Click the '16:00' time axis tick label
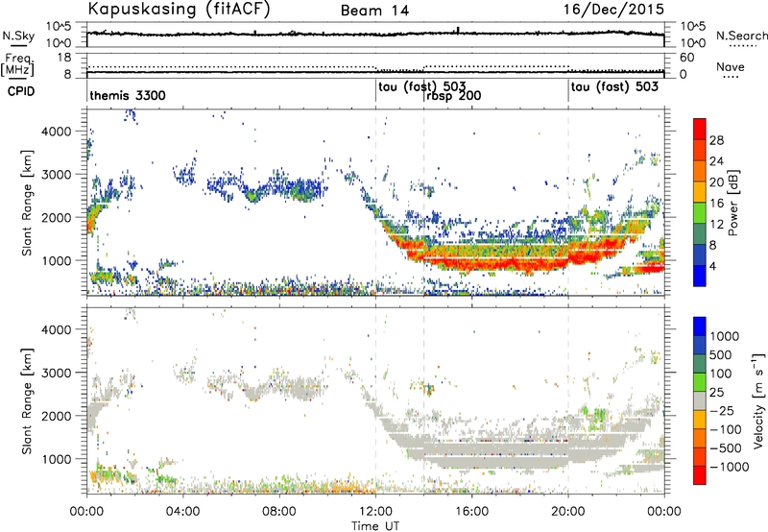This screenshot has height=532, width=768. 472,512
